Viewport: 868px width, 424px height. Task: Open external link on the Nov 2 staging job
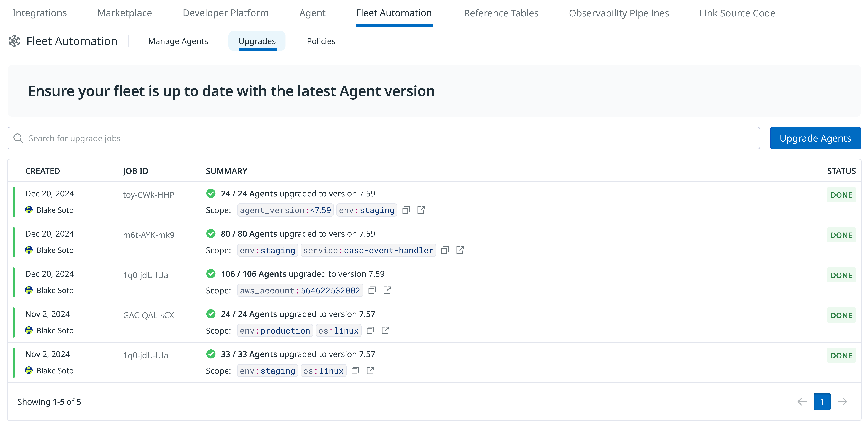[x=371, y=371]
